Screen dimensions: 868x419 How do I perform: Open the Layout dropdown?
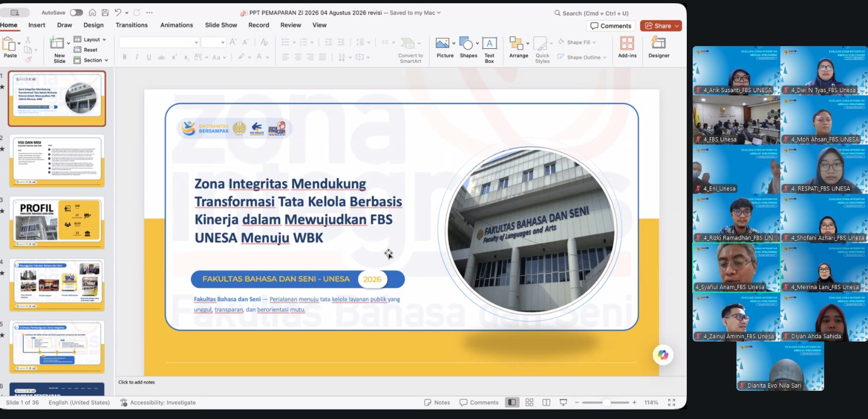coord(90,40)
